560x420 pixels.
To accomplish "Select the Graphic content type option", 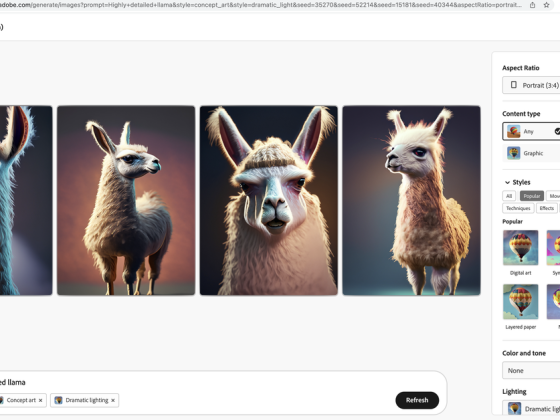I will (531, 153).
